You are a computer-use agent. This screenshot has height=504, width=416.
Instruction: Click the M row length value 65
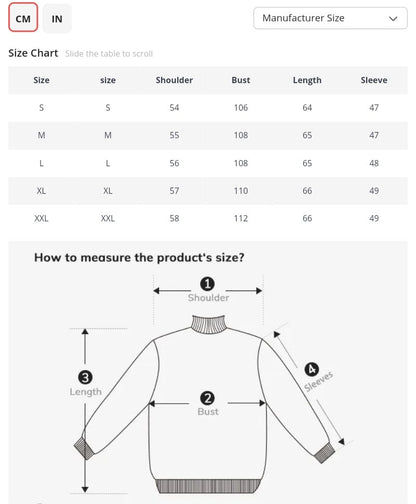coord(307,135)
